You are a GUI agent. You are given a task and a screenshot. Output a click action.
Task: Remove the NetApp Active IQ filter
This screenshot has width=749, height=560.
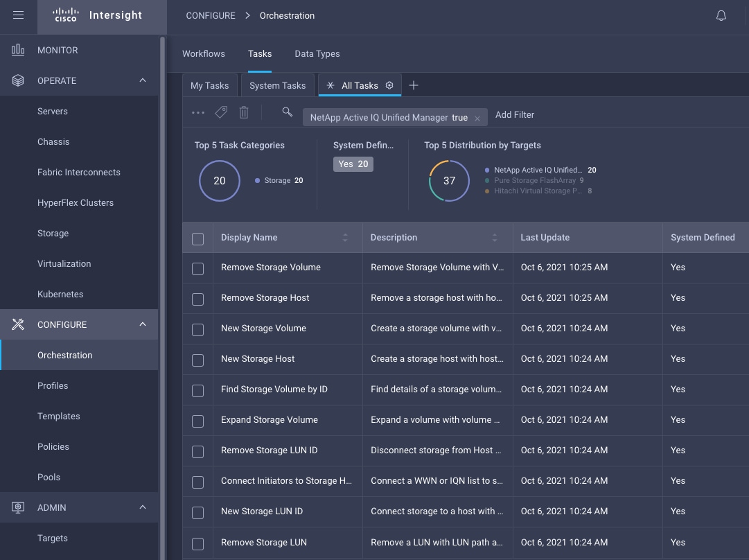[x=477, y=119]
